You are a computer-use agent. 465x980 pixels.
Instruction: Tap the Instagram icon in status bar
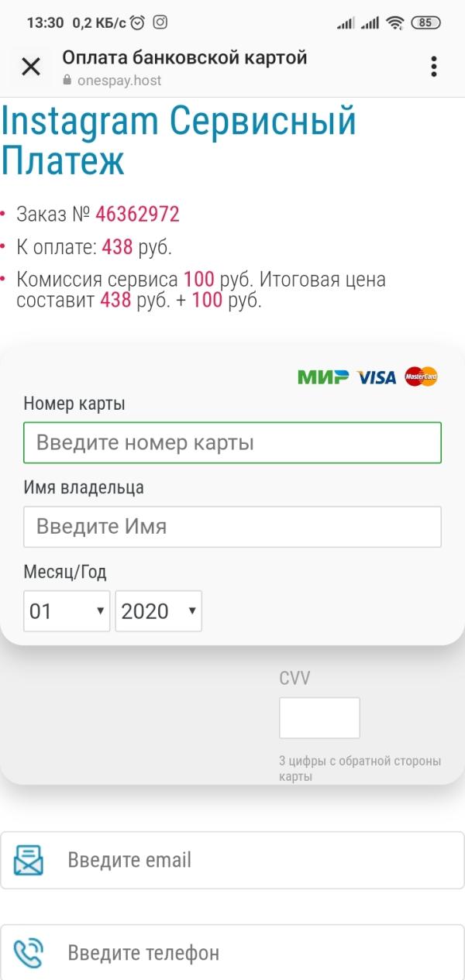(x=160, y=22)
